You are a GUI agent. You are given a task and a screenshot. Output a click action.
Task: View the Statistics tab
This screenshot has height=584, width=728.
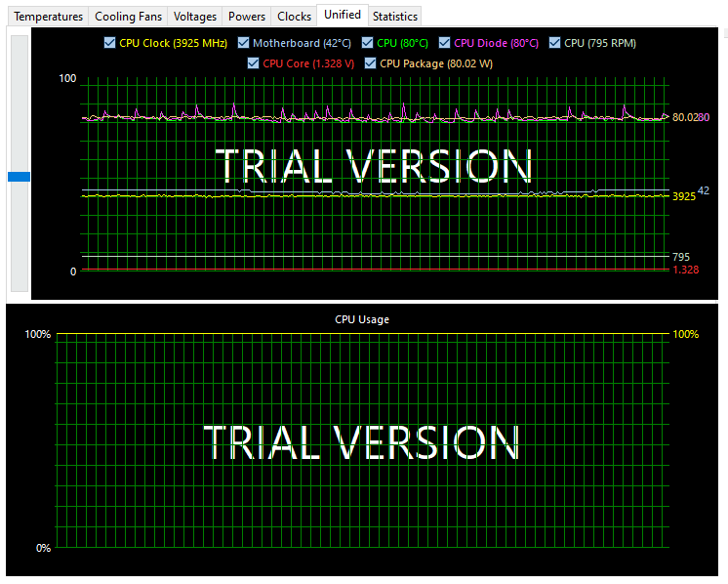pyautogui.click(x=394, y=17)
